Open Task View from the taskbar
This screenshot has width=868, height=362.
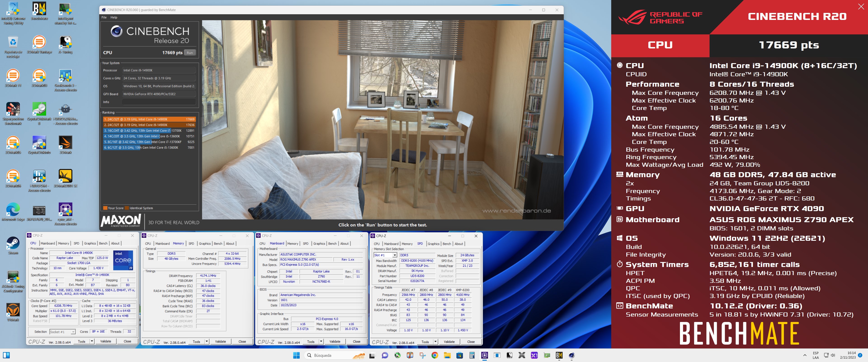(x=372, y=355)
